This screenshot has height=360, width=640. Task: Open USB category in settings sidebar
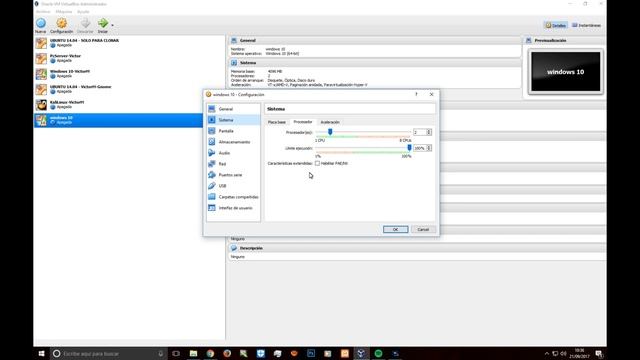coord(233,186)
